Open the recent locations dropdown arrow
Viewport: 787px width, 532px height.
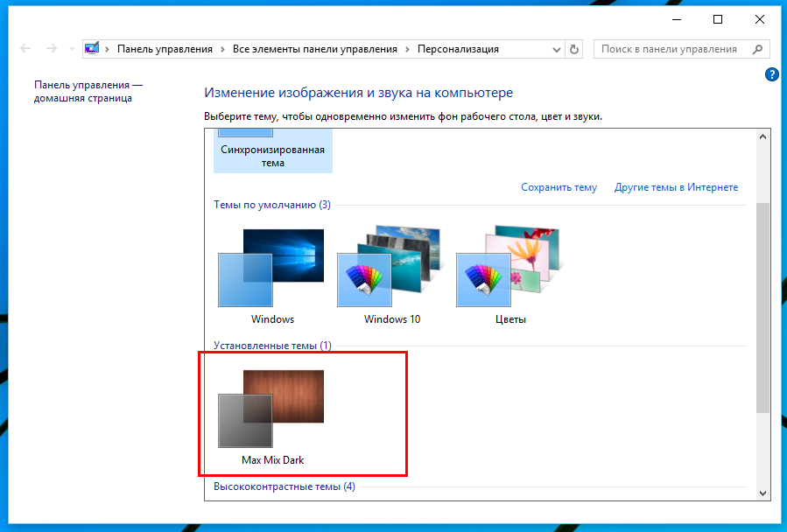click(x=72, y=49)
